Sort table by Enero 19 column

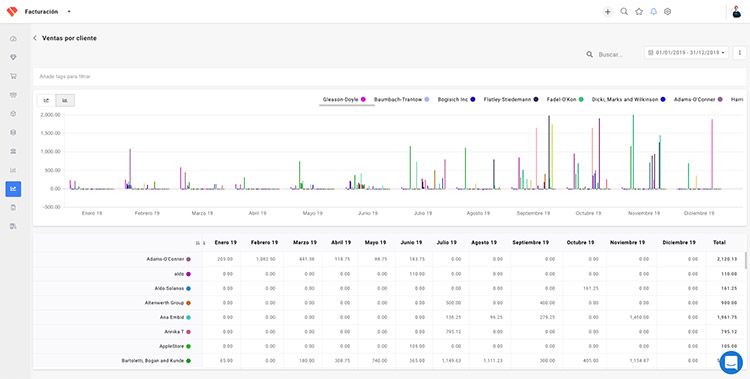coord(226,243)
